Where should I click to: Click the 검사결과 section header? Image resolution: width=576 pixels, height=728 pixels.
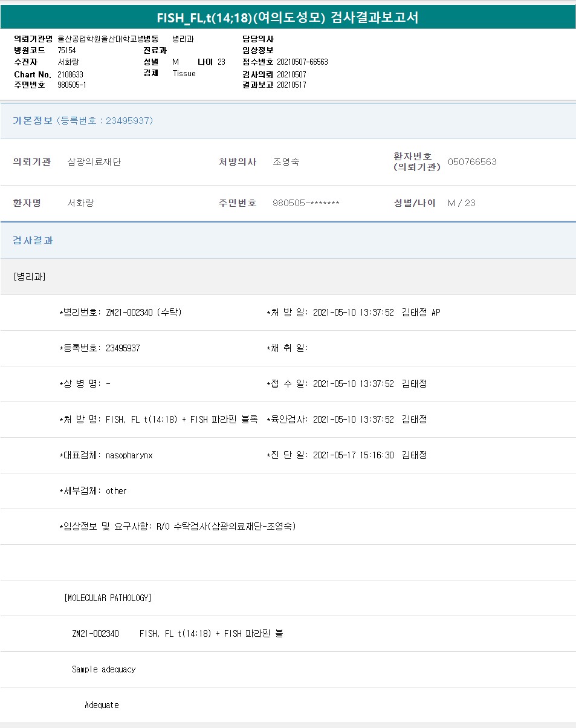coord(33,241)
